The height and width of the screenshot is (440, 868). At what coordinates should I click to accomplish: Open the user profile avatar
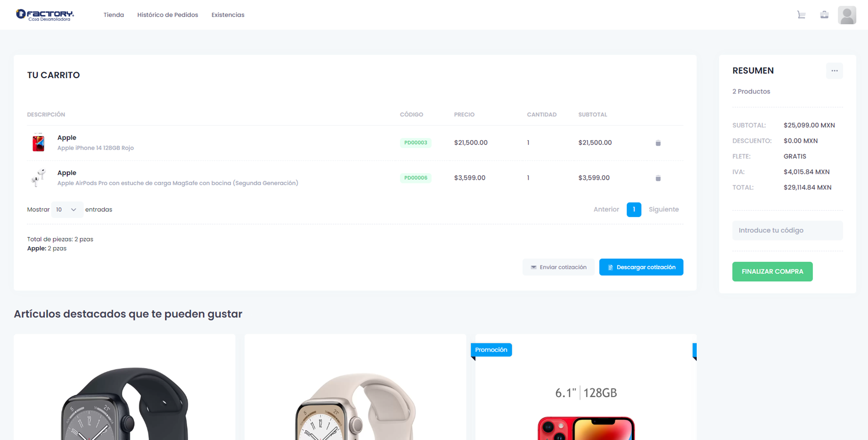pyautogui.click(x=847, y=15)
